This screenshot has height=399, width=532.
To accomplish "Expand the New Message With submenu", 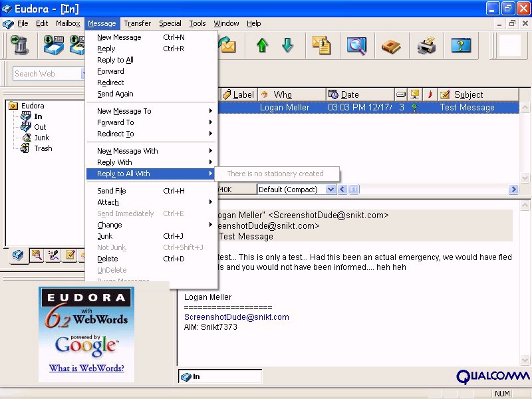I will [x=152, y=151].
